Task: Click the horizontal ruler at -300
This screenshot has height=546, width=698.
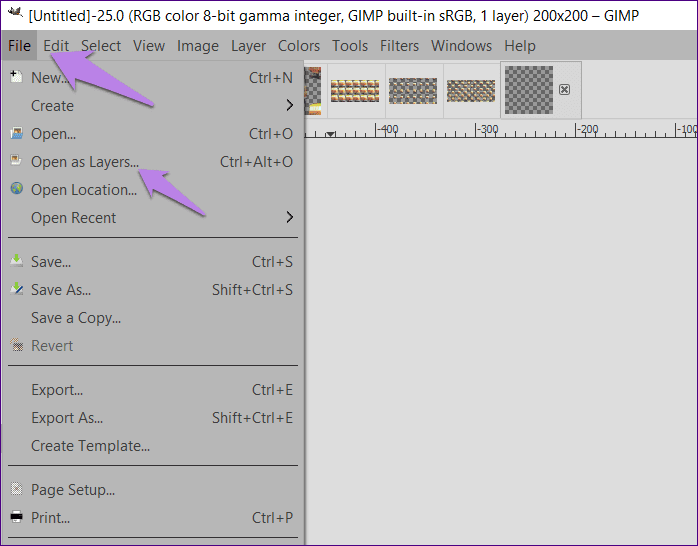Action: pyautogui.click(x=487, y=129)
